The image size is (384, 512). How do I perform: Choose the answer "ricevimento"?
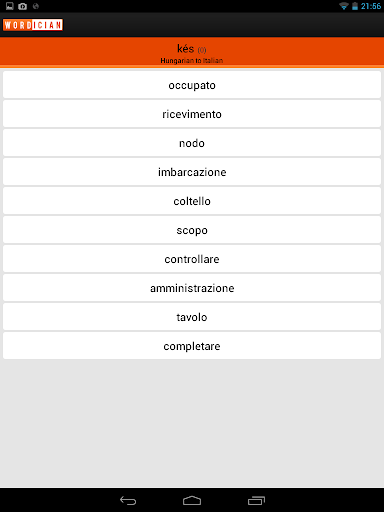[192, 114]
